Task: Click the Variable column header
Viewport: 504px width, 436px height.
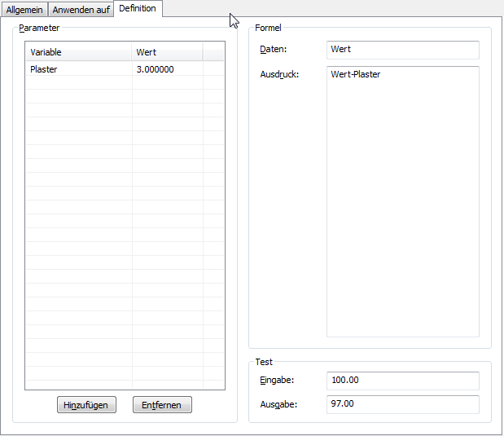Action: click(x=78, y=52)
